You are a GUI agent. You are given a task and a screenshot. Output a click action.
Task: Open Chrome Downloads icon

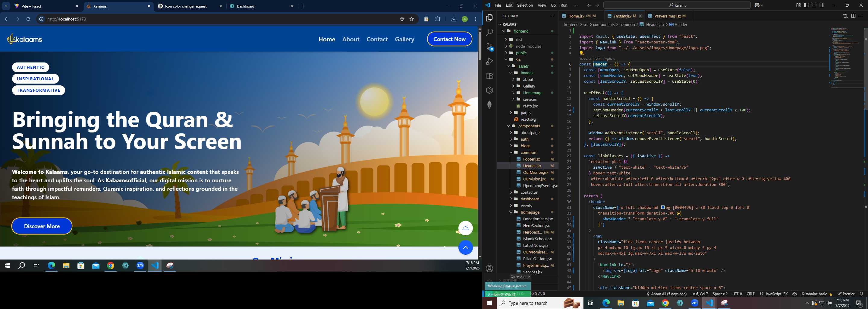454,19
